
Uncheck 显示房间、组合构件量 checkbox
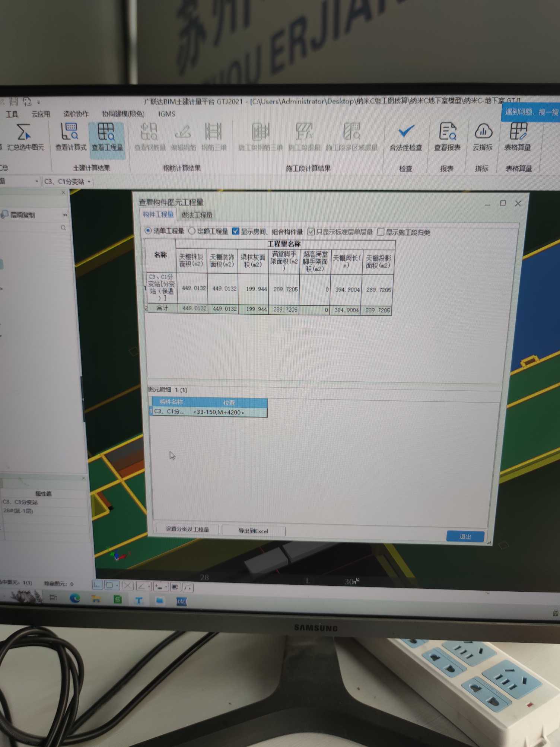pyautogui.click(x=236, y=231)
